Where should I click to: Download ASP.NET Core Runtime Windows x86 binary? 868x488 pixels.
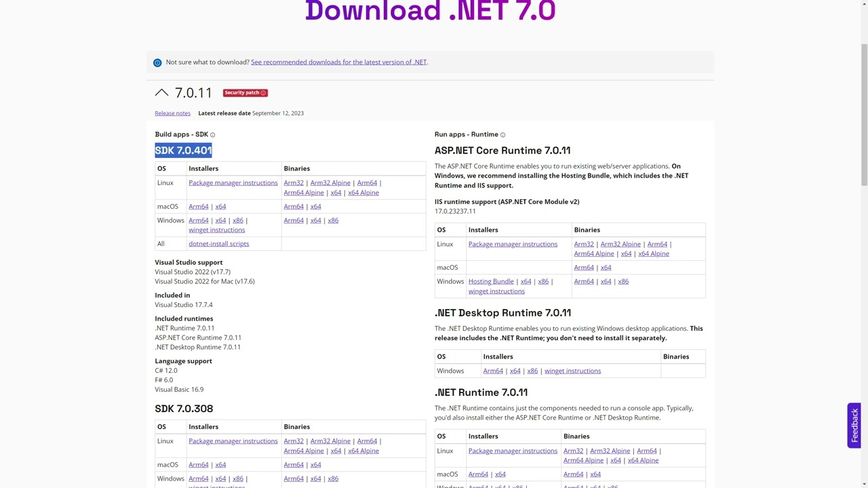[623, 281]
